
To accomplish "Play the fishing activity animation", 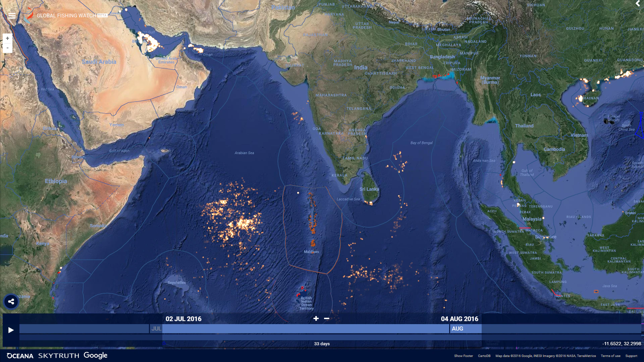I will pyautogui.click(x=11, y=330).
